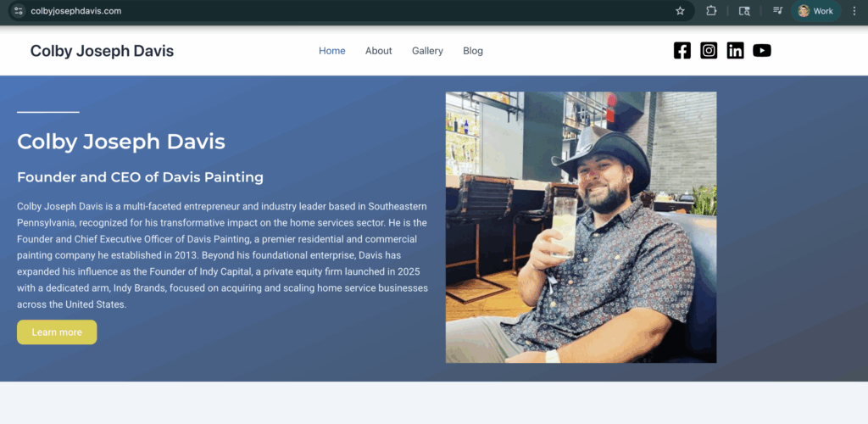This screenshot has width=868, height=424.
Task: View site information icon in address bar
Action: coord(19,11)
